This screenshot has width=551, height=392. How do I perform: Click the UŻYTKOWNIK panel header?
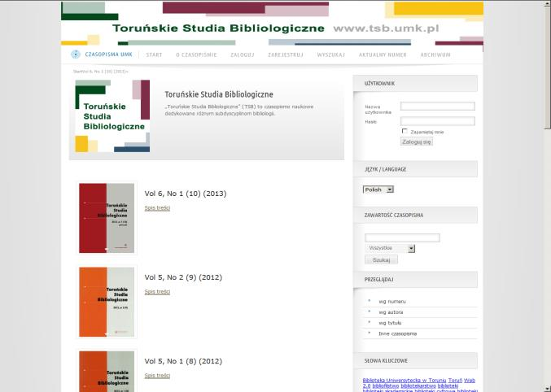pyautogui.click(x=415, y=84)
